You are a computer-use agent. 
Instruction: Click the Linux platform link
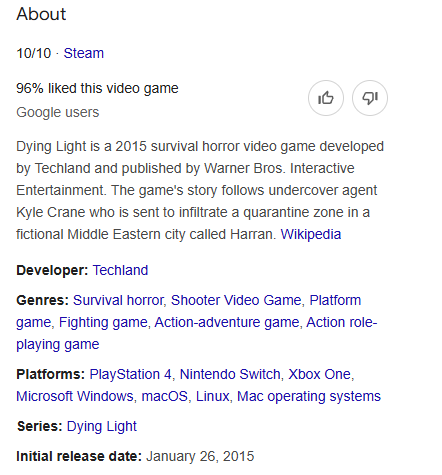point(213,396)
